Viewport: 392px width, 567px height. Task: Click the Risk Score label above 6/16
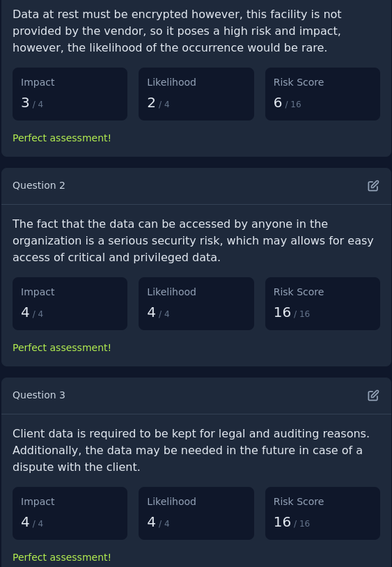click(299, 82)
